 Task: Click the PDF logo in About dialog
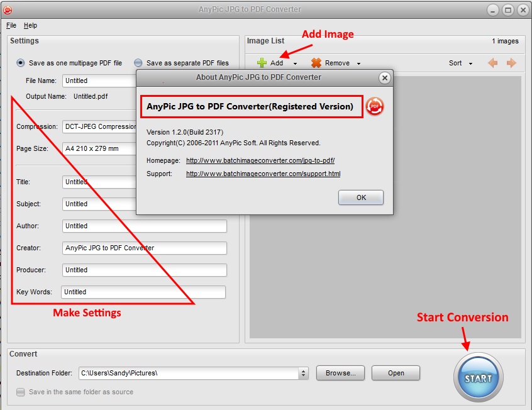[375, 106]
